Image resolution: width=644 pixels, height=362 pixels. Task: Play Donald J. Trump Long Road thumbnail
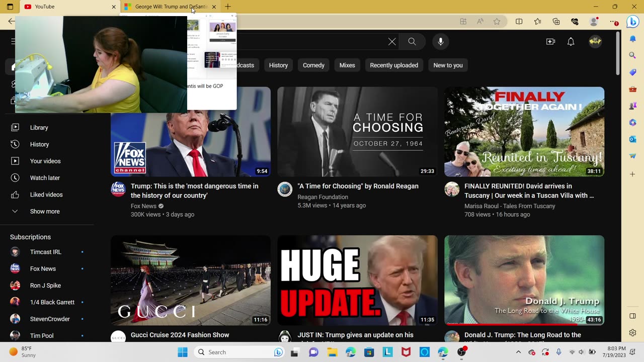(524, 281)
